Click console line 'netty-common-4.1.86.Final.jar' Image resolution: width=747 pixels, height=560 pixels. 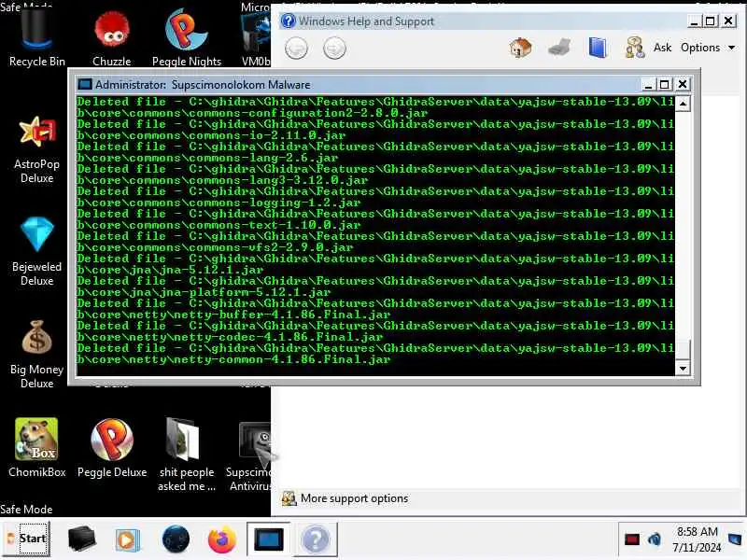(233, 359)
